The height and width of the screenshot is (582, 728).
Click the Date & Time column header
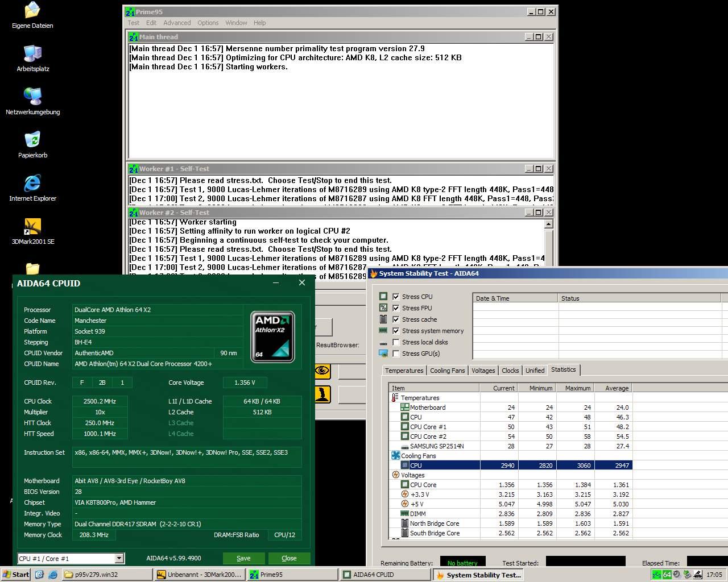point(515,298)
